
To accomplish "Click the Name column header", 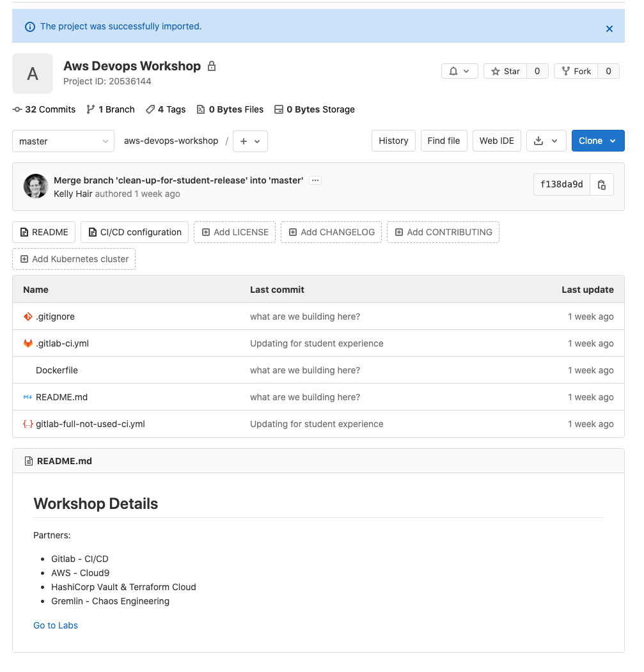I will [x=36, y=290].
